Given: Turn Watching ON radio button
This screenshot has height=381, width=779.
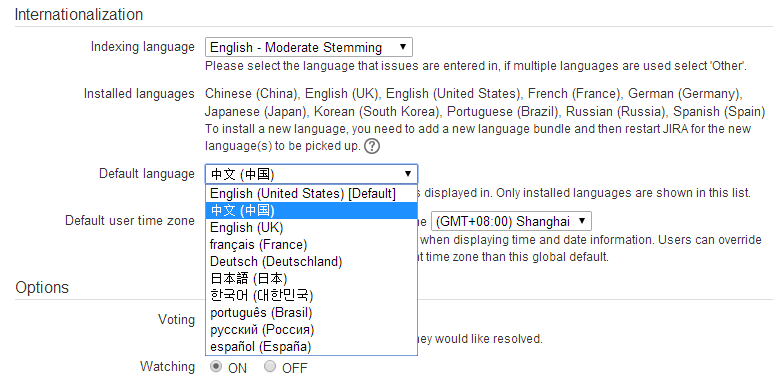Looking at the screenshot, I should point(216,367).
